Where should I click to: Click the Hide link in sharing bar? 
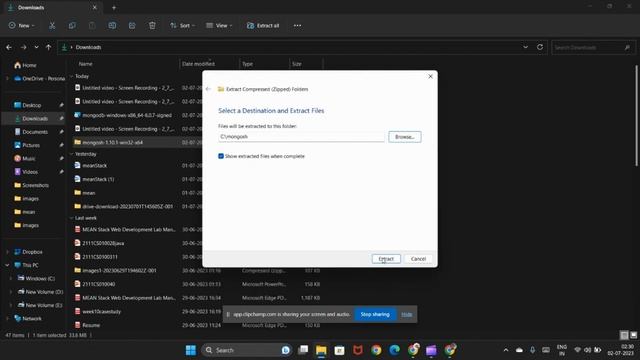click(407, 314)
